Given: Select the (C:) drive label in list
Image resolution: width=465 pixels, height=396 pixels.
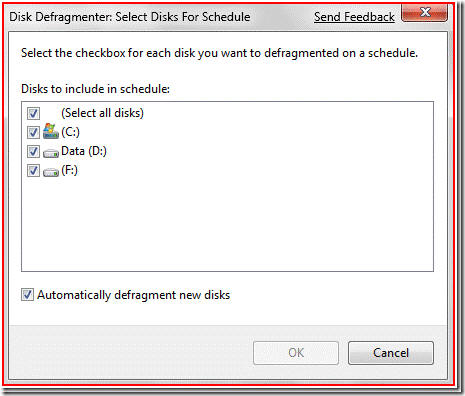Looking at the screenshot, I should tap(71, 132).
